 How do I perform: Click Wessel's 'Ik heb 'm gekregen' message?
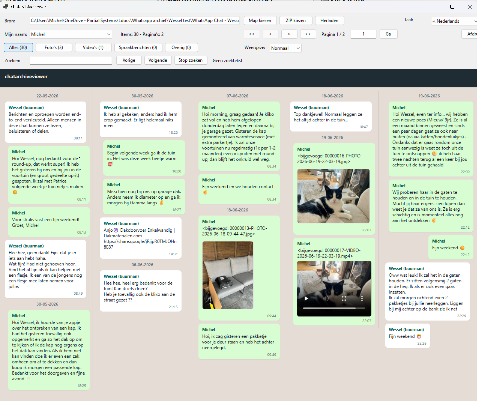coord(141,119)
